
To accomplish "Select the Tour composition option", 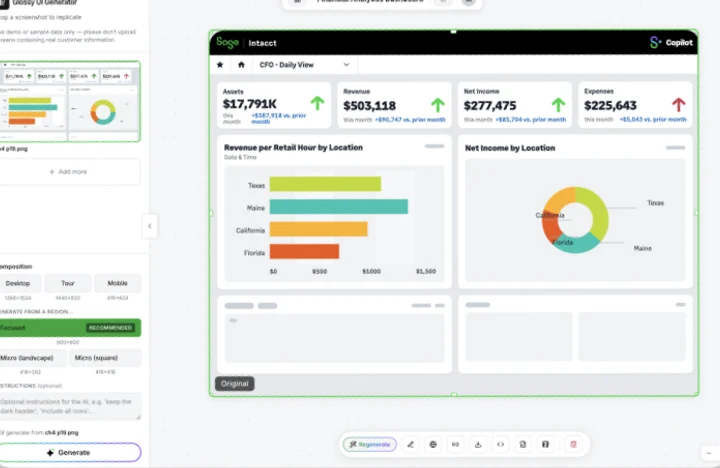I will point(68,283).
